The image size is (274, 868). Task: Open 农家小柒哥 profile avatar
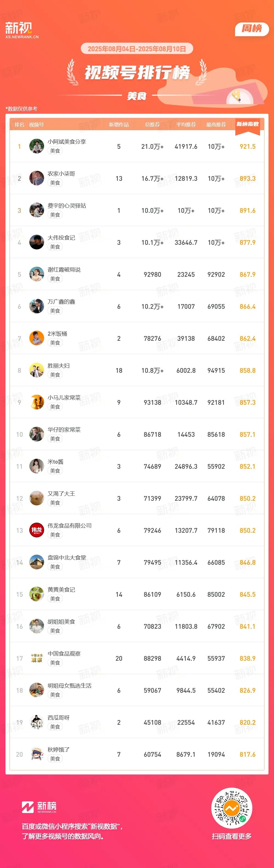point(36,178)
